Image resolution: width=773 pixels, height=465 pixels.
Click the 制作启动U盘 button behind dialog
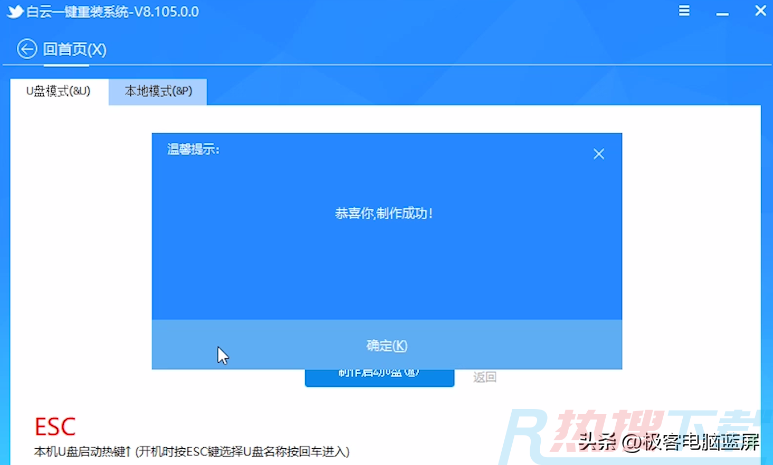tap(379, 377)
